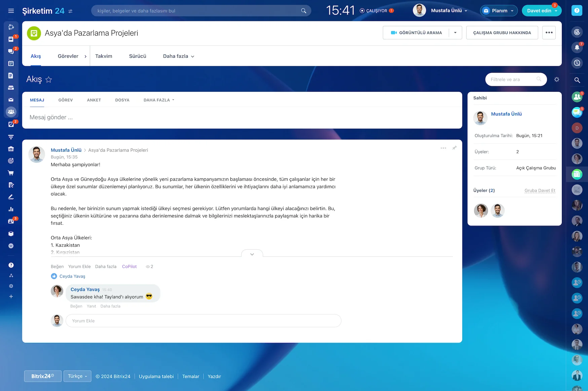Click Yanıt under Ceyda's comment
This screenshot has height=391, width=588.
click(x=91, y=306)
